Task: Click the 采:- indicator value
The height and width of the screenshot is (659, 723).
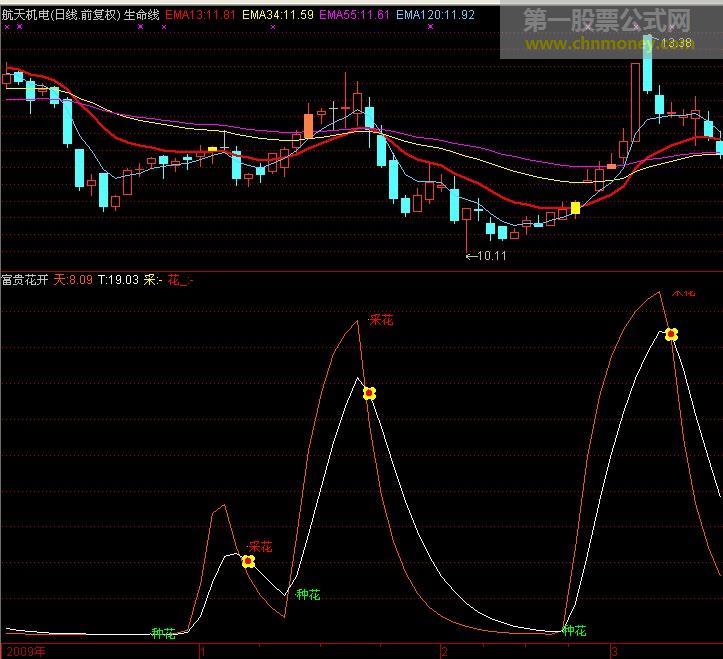Action: (153, 280)
